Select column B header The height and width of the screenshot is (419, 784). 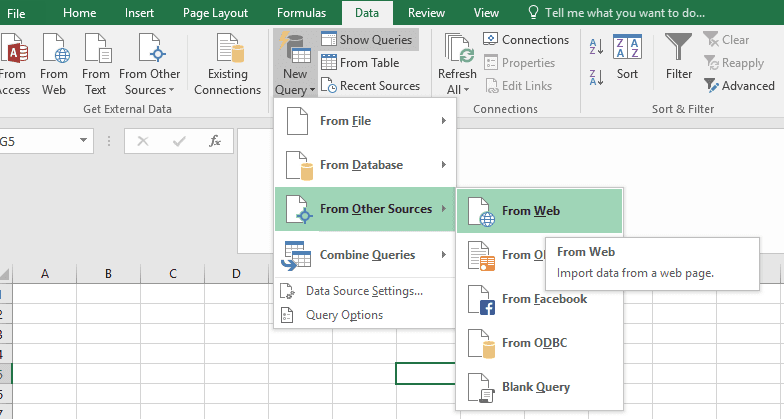[108, 274]
